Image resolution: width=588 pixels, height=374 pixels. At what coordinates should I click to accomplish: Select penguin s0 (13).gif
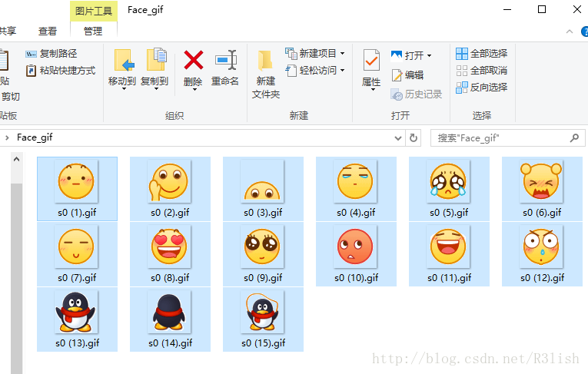[77, 319]
